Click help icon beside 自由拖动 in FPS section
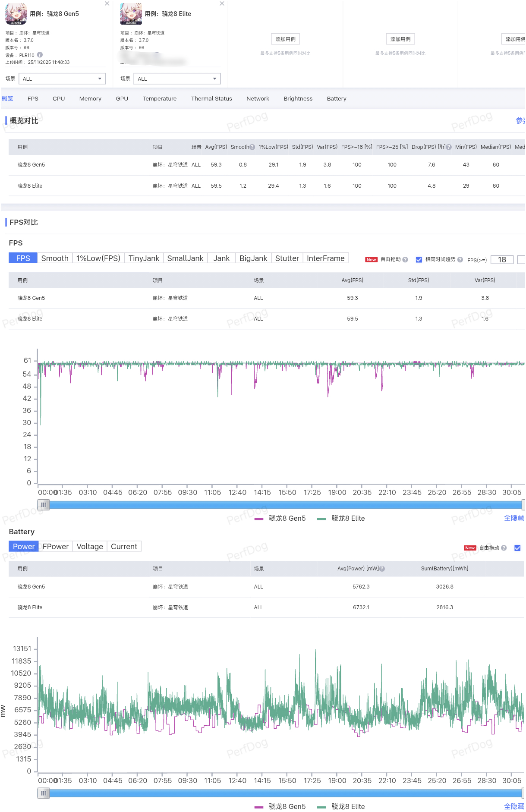The image size is (526, 812). 405,260
